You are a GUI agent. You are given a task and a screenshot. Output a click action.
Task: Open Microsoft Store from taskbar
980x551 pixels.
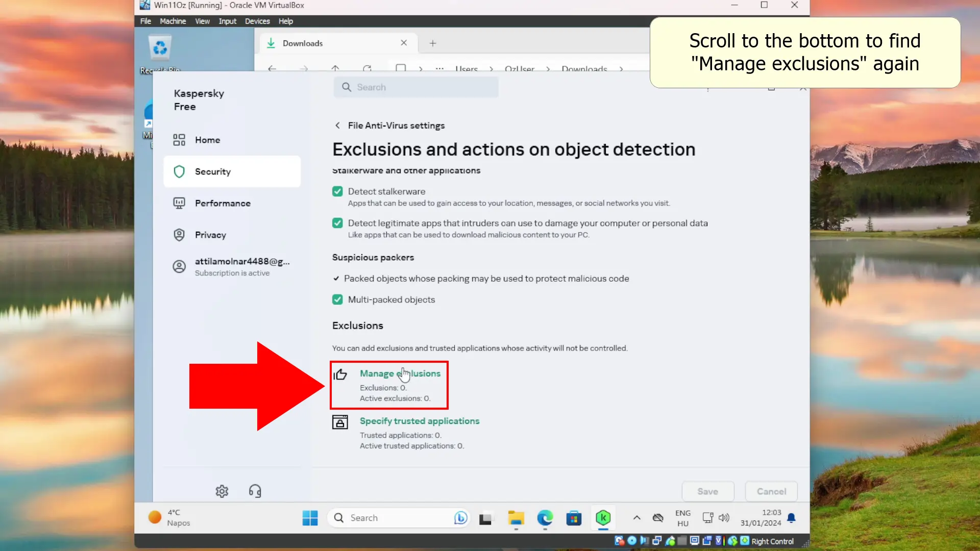[574, 518]
